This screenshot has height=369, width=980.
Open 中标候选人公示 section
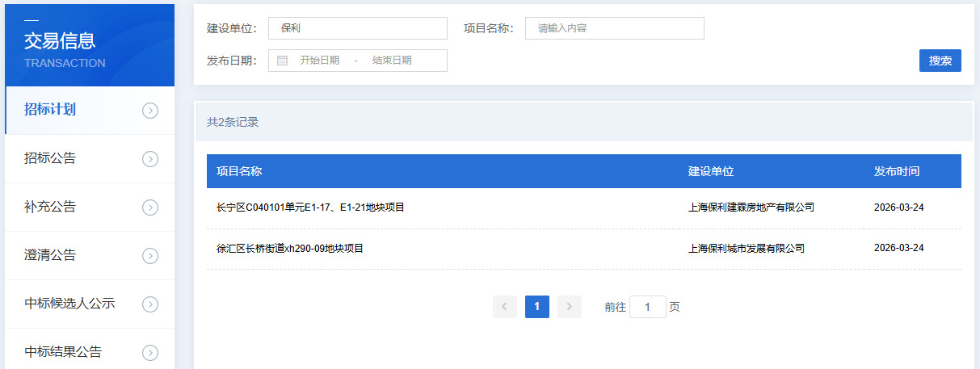click(69, 304)
